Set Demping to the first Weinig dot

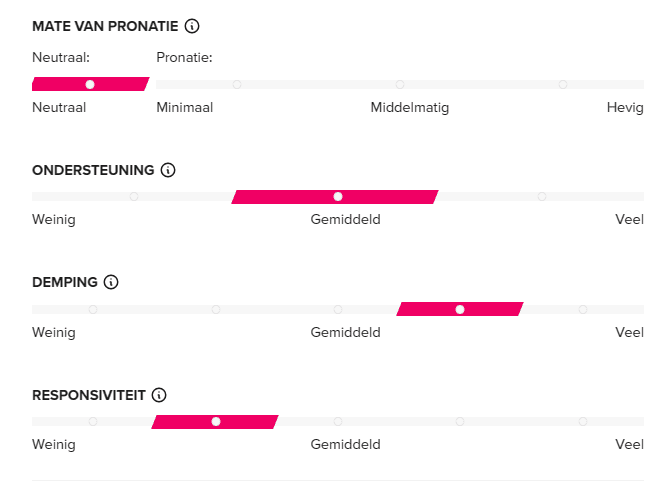93,309
